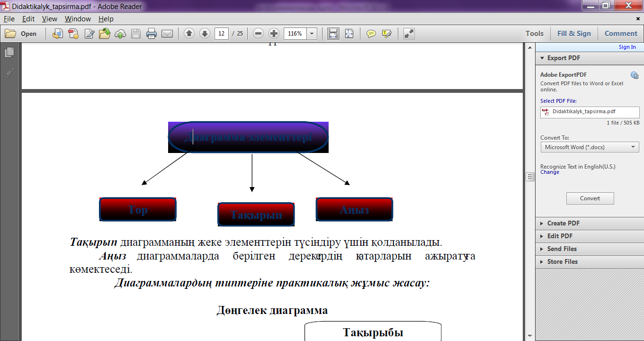
Task: Click the Save file floppy icon
Action: pos(136,34)
